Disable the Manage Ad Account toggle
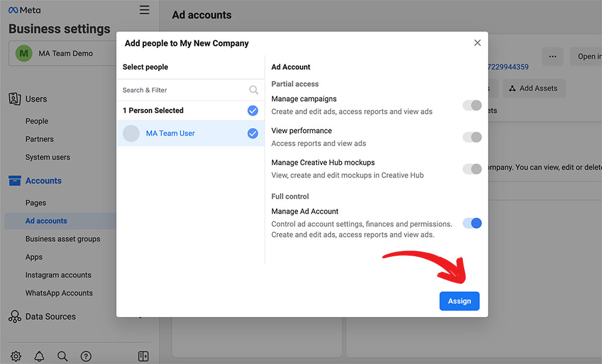Image resolution: width=602 pixels, height=364 pixels. (472, 223)
